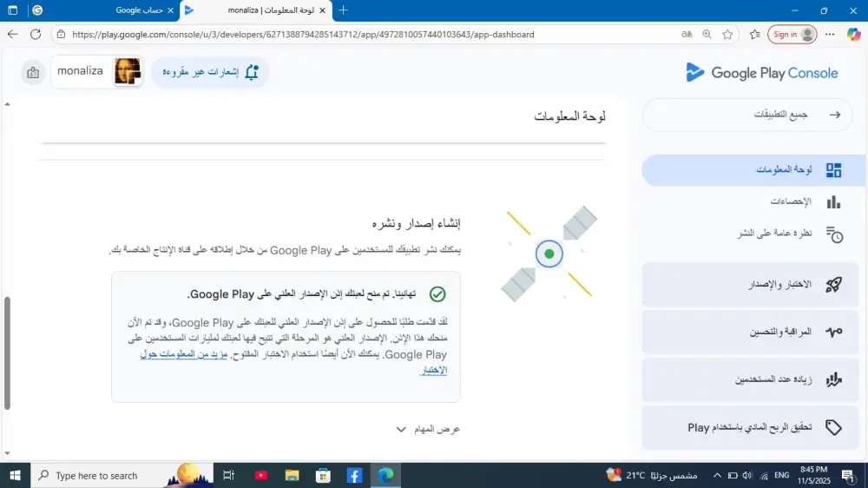Show hidden system tray icons
Viewport: 868px width, 488px height.
(x=717, y=475)
